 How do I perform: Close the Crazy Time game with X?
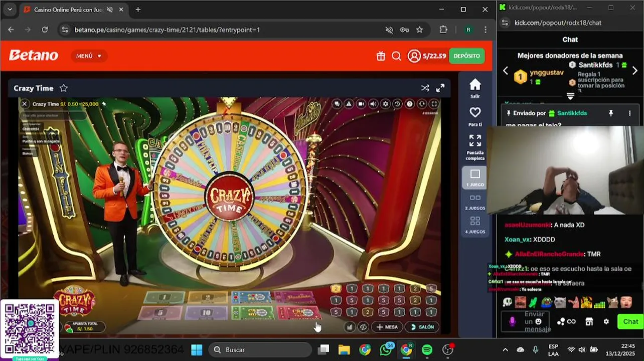tap(24, 104)
